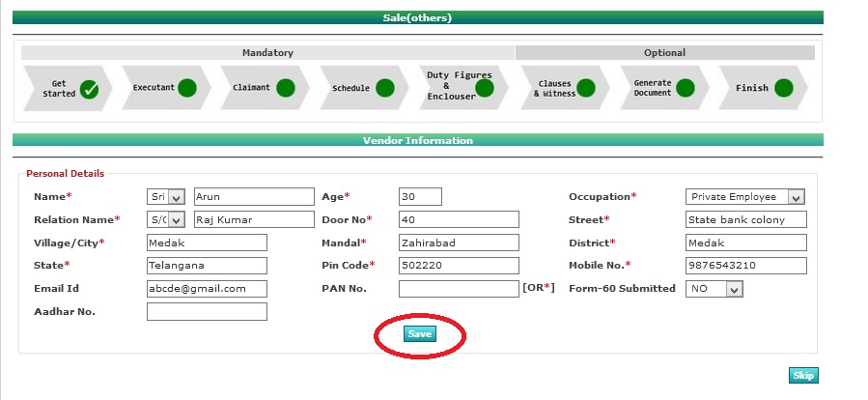The height and width of the screenshot is (400, 868).
Task: Click into the Aadhar No. field
Action: [x=207, y=312]
